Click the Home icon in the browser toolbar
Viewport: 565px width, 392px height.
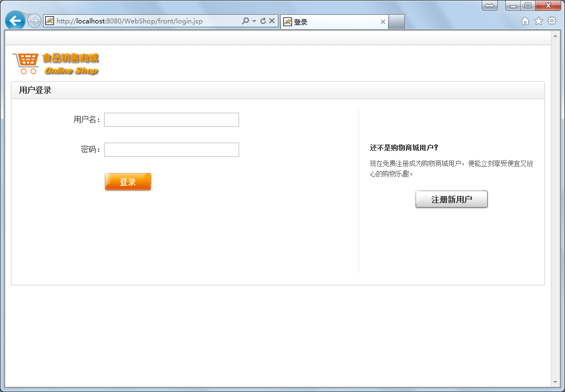pyautogui.click(x=525, y=21)
